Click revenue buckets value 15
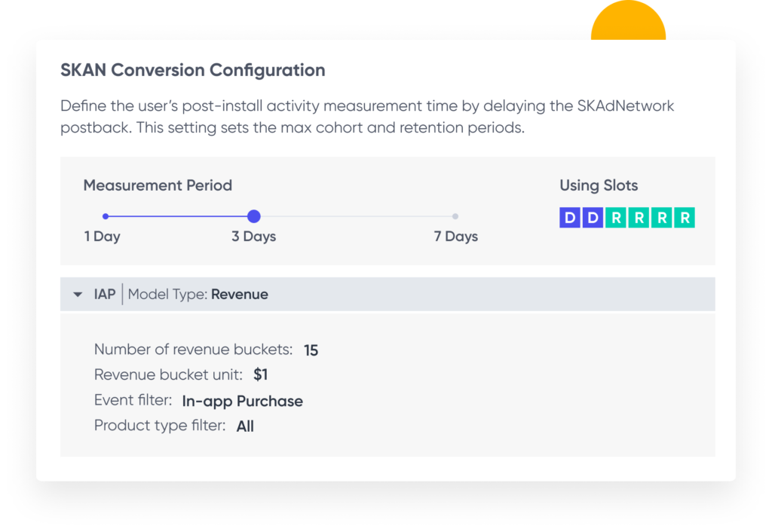Screen dimensions: 772x532 coord(311,350)
